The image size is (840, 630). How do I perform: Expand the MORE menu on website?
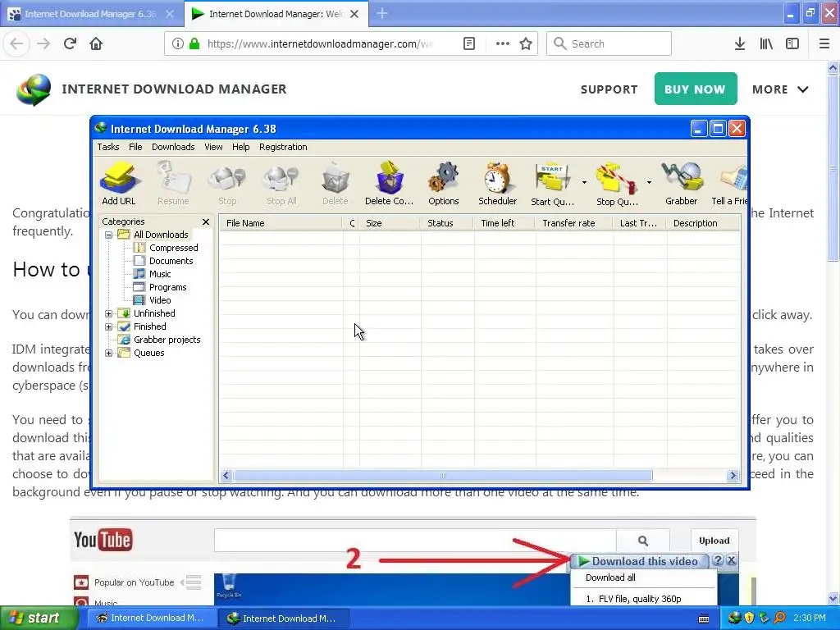click(780, 89)
